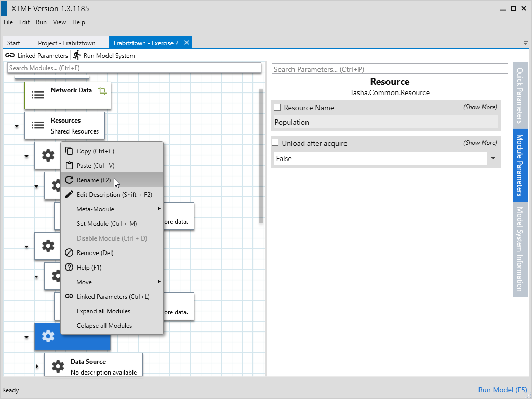532x399 pixels.
Task: Click the Remove icon in context menu
Action: tap(69, 253)
